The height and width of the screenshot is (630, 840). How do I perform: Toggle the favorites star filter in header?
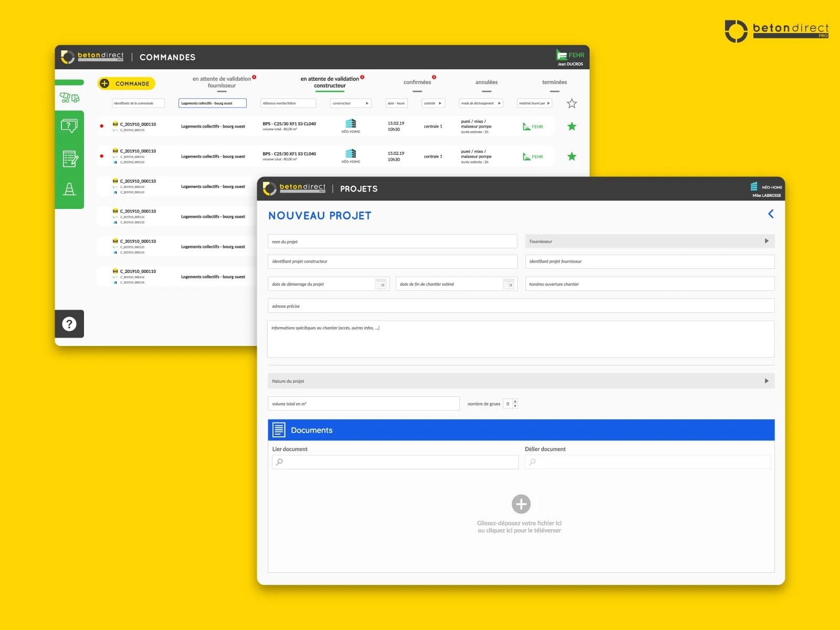tap(572, 103)
